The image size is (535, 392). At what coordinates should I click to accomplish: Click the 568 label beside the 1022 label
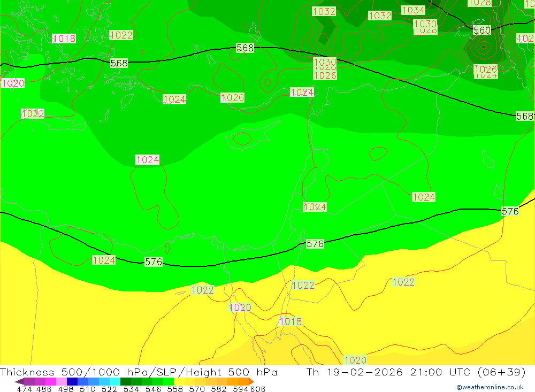point(119,63)
